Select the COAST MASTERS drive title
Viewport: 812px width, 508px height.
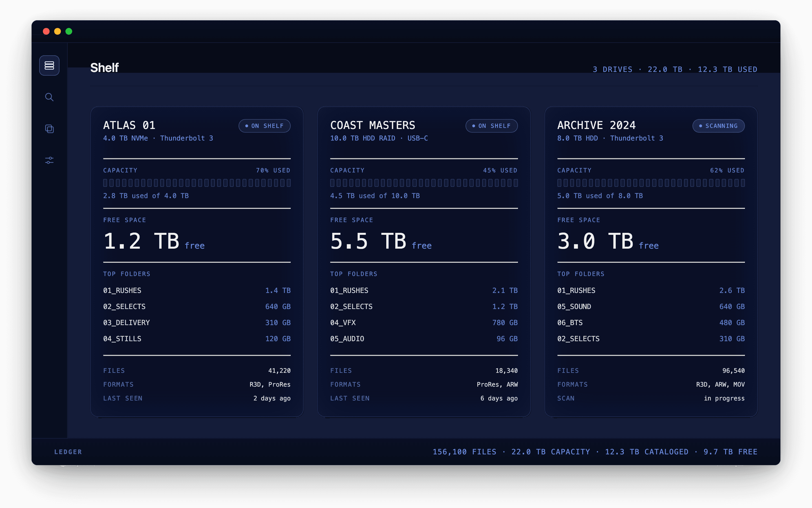point(372,125)
